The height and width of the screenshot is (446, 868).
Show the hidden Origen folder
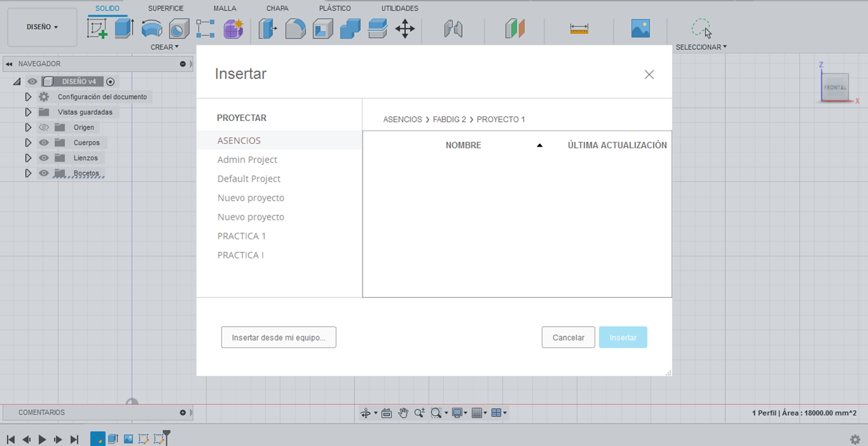pyautogui.click(x=44, y=127)
